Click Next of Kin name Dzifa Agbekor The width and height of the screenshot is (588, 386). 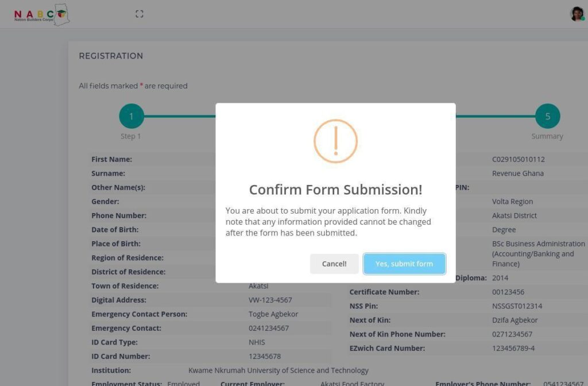coord(515,321)
